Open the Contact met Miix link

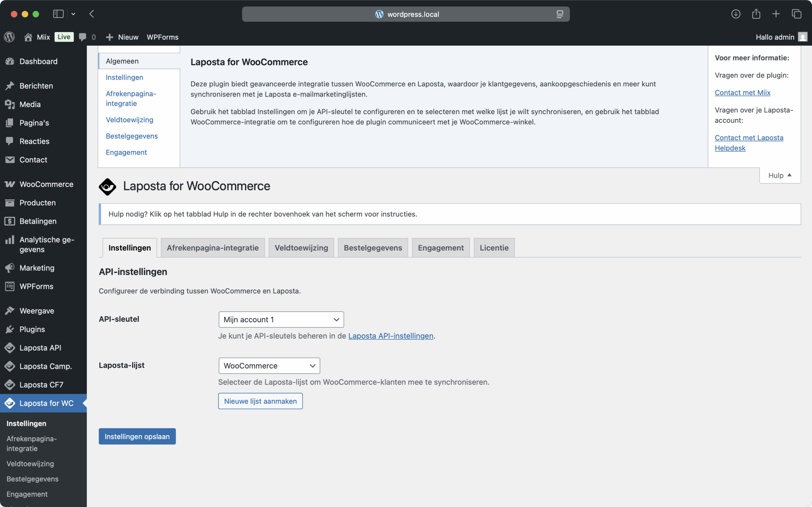tap(742, 93)
